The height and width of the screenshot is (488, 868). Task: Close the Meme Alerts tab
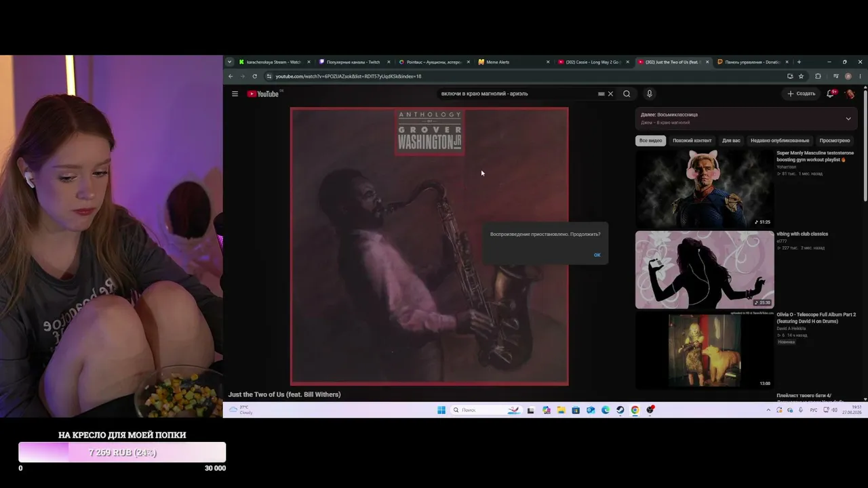(548, 62)
